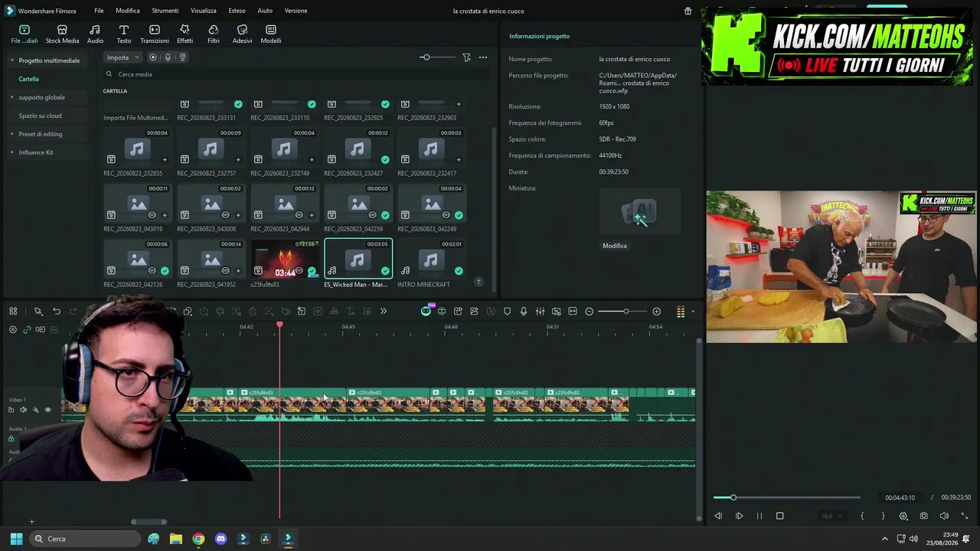Open the Audio library tab
Screen dimensions: 980x551
(95, 34)
